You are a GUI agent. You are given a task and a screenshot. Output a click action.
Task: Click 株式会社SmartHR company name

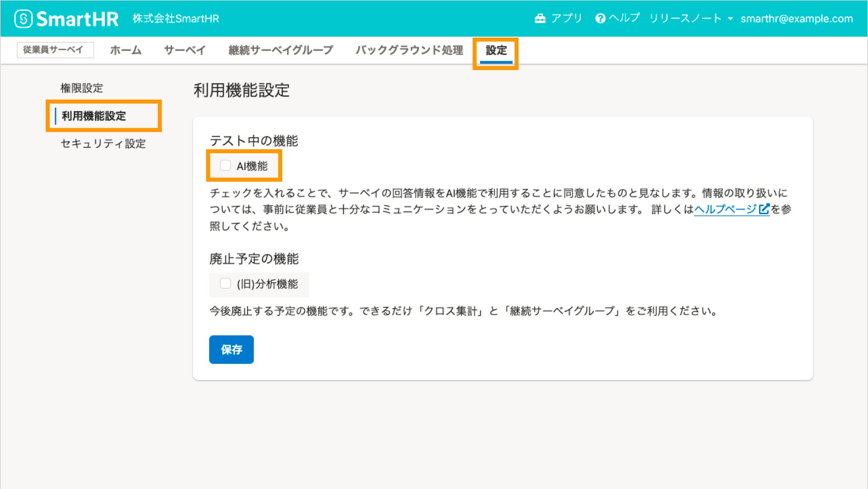[x=176, y=19]
